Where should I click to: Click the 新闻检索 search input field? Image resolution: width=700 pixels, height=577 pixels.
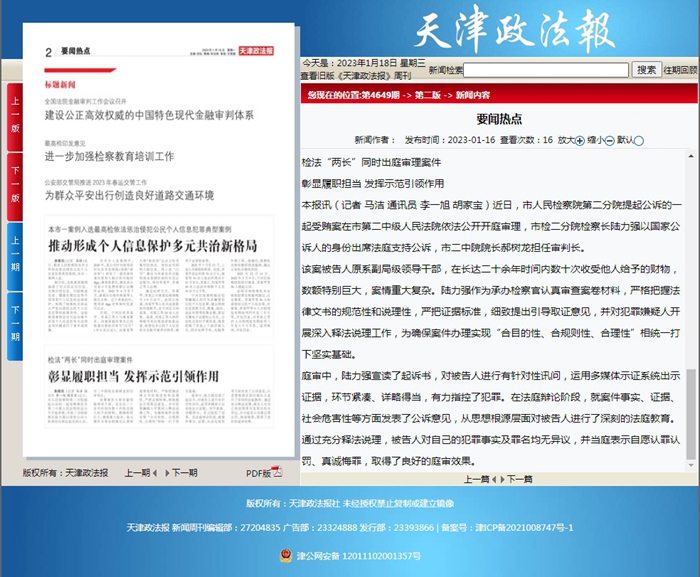click(x=546, y=70)
